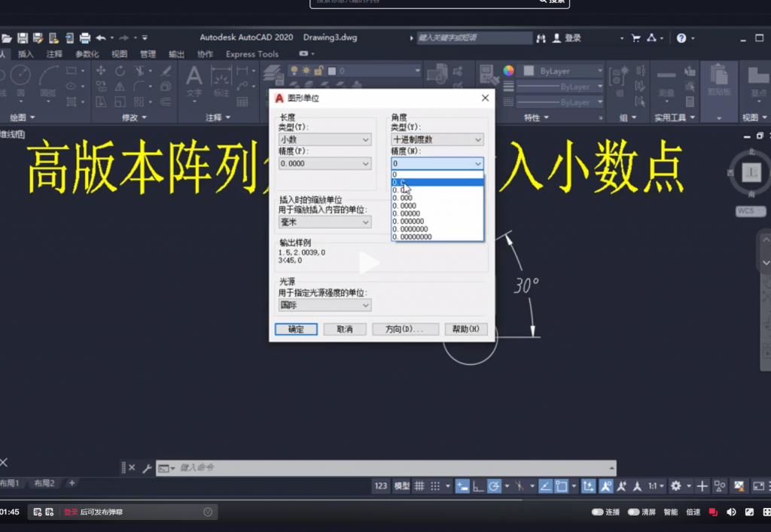Toggle grid display in status bar

[419, 486]
